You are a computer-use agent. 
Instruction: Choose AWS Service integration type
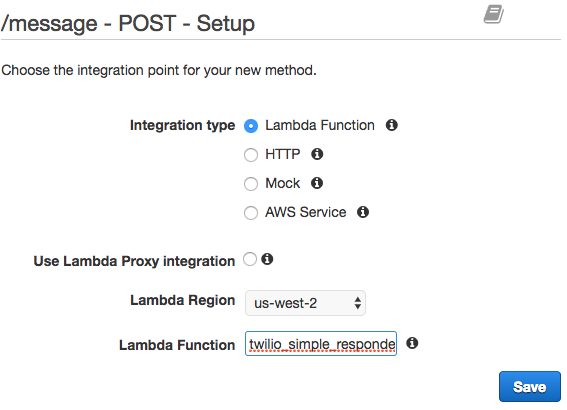click(x=251, y=213)
